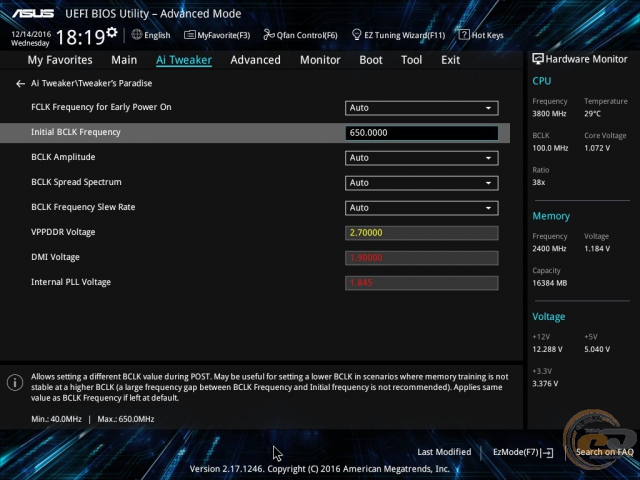Image resolution: width=640 pixels, height=480 pixels.
Task: Edit the VPPDDR Voltage field
Action: click(422, 233)
